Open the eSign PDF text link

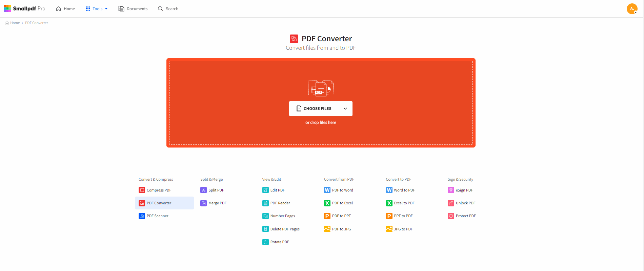(x=464, y=190)
